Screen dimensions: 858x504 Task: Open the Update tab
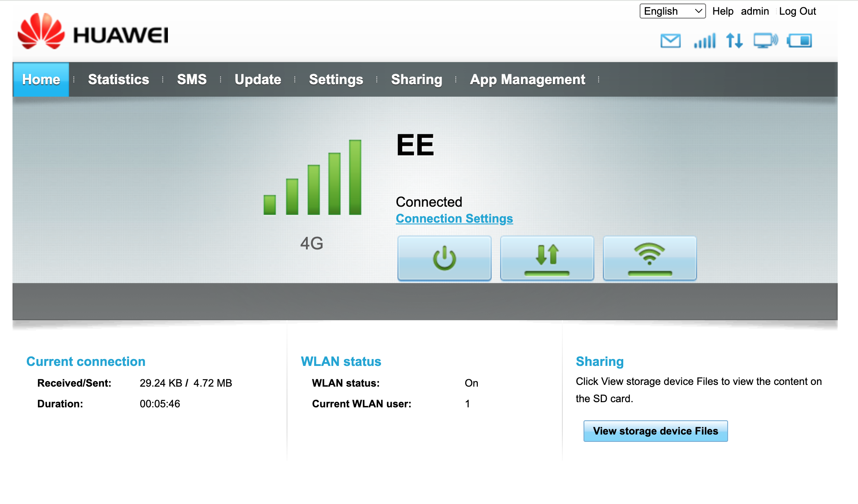[x=258, y=79]
